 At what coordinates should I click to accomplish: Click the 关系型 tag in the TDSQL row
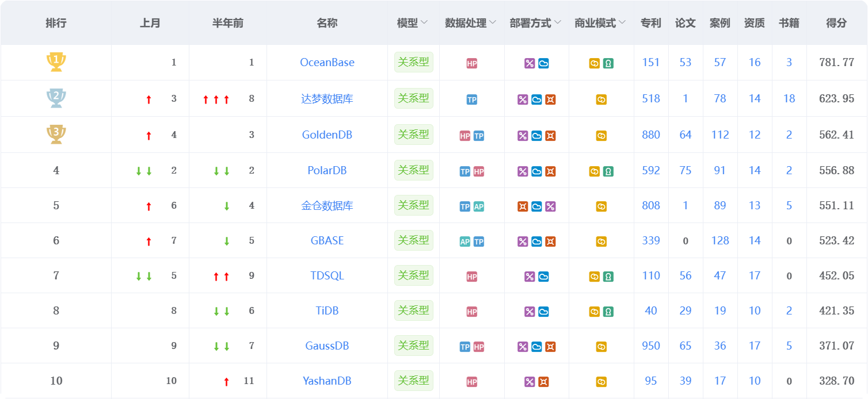pyautogui.click(x=414, y=275)
